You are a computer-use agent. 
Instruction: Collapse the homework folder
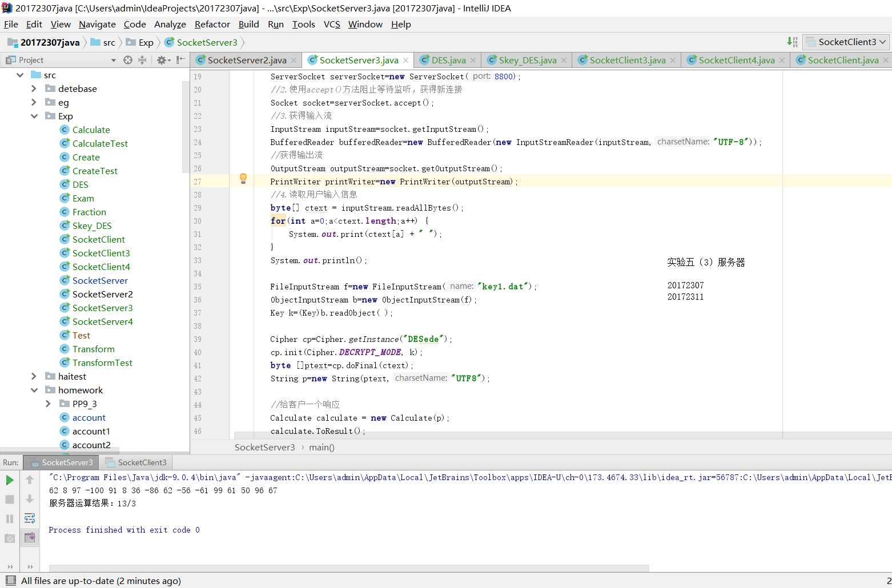pos(34,390)
